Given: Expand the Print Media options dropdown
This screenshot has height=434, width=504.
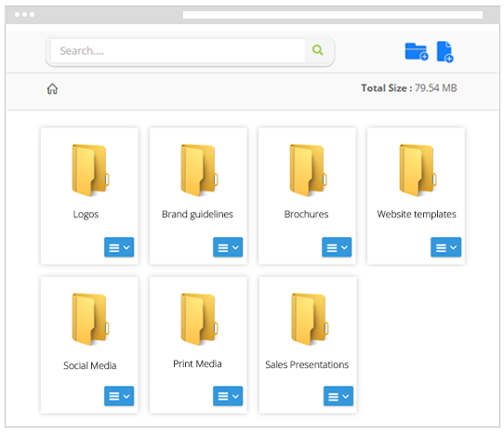Looking at the screenshot, I should 228,396.
